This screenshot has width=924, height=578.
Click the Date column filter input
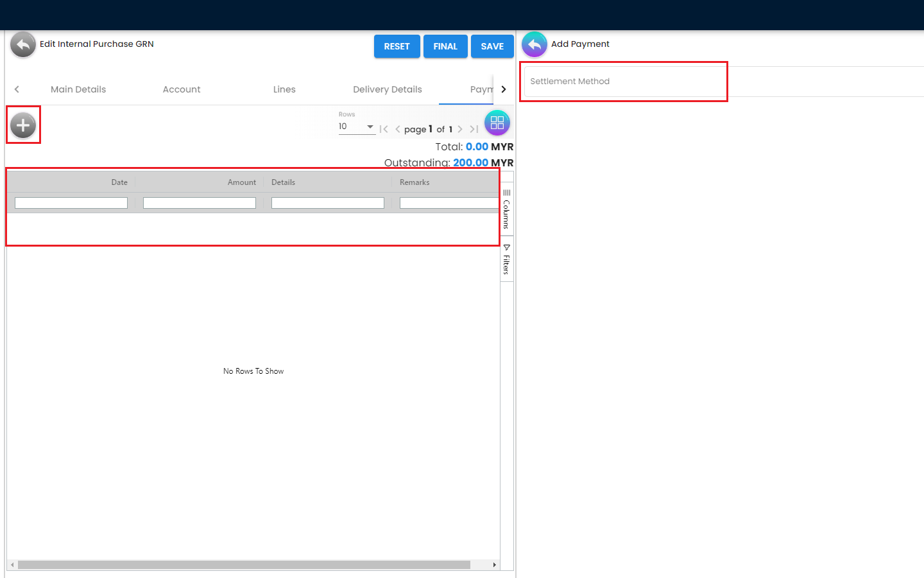tap(71, 203)
